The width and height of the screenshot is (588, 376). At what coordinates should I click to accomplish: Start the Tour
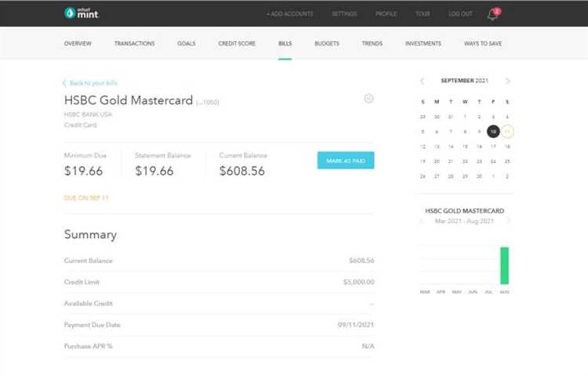pos(423,14)
